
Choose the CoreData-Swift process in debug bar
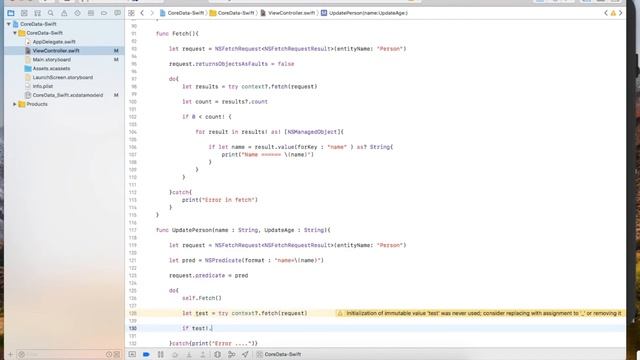[x=279, y=354]
